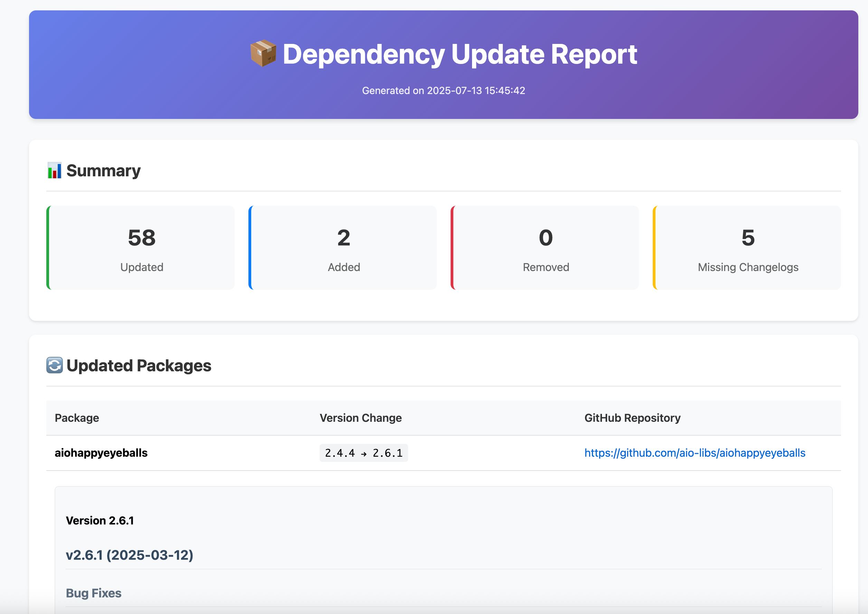Select the red Removed summary card
Screen dimensions: 868x614
[x=545, y=248]
